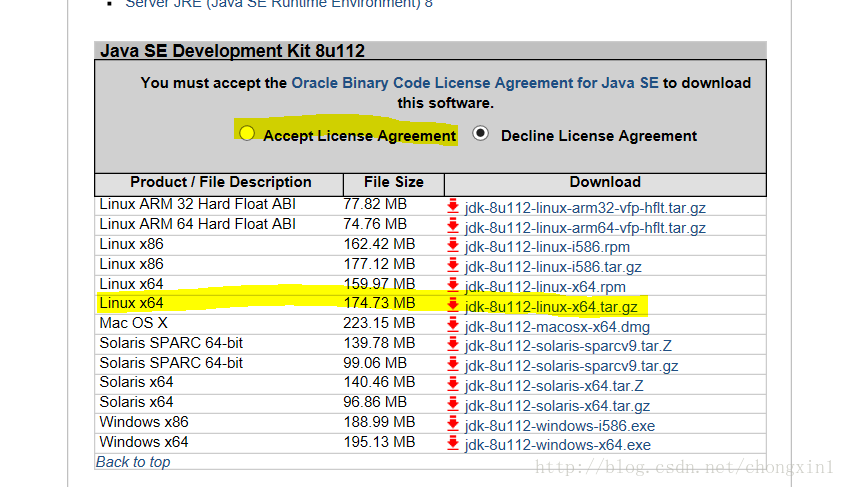Select Decline License Agreement radio button
Image resolution: width=846 pixels, height=487 pixels.
[x=480, y=133]
